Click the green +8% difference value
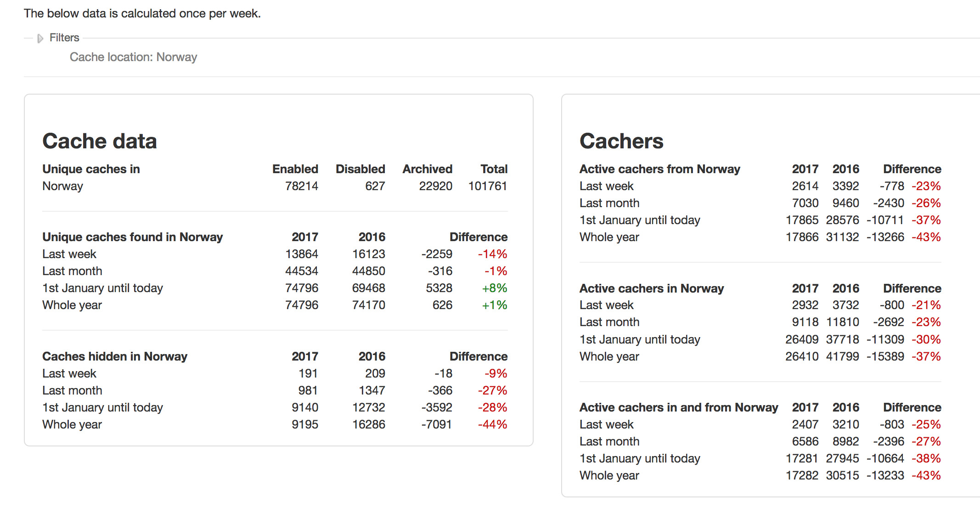980x519 pixels. pyautogui.click(x=494, y=288)
